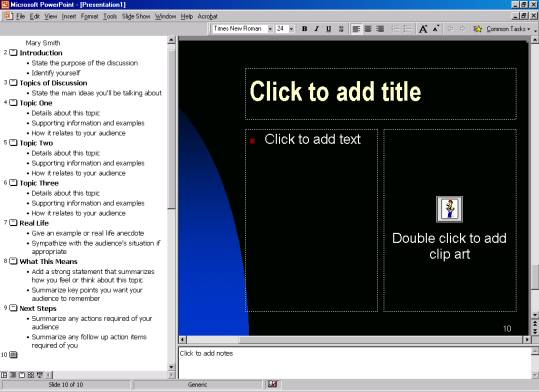Open the View menu

click(x=51, y=16)
